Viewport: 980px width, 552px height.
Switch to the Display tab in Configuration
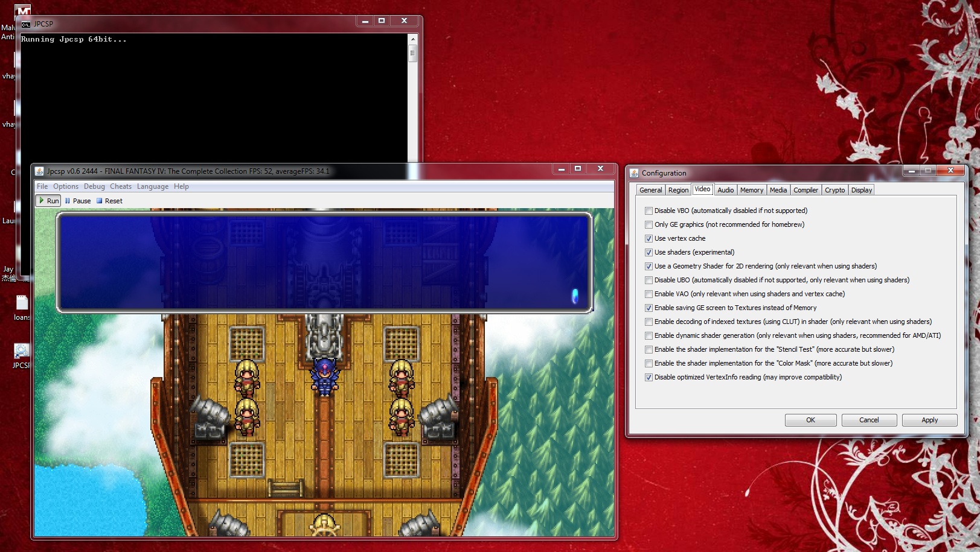point(862,190)
